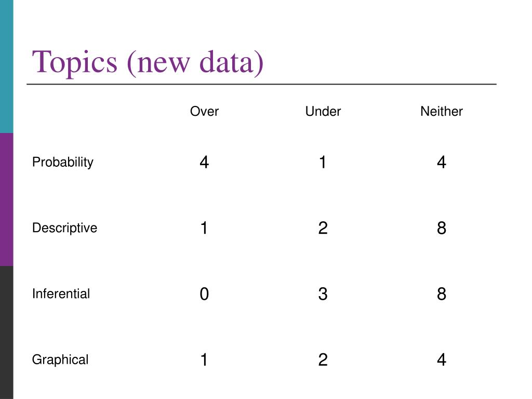The image size is (532, 399).
Task: Select Inferential's Over value of 0
Action: [204, 294]
